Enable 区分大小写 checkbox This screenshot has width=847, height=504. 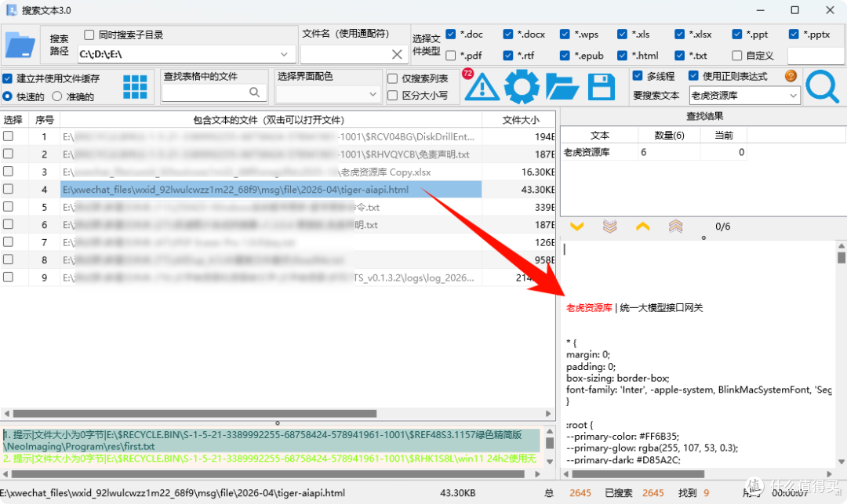(x=393, y=96)
